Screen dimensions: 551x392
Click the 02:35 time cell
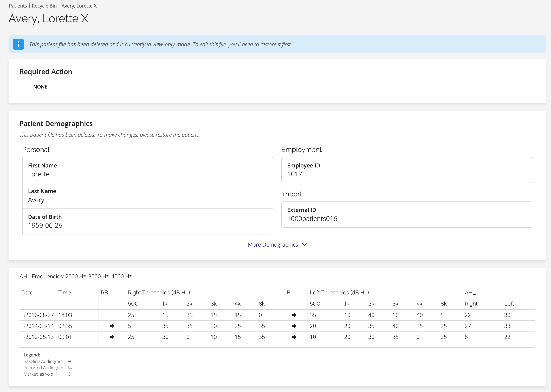[x=65, y=326]
